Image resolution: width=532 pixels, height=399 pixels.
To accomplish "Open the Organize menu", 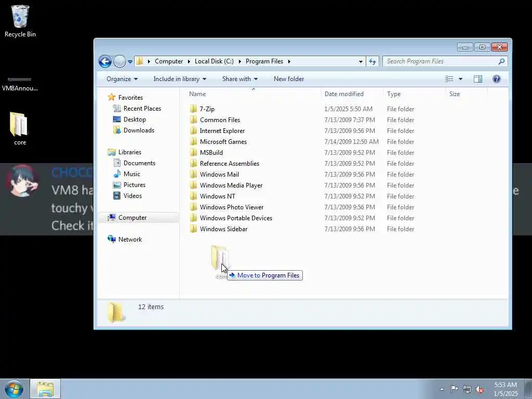I will [x=122, y=79].
